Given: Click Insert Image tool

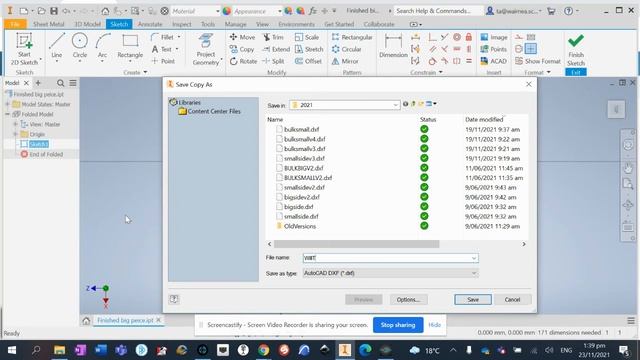Looking at the screenshot, I should click(x=494, y=37).
